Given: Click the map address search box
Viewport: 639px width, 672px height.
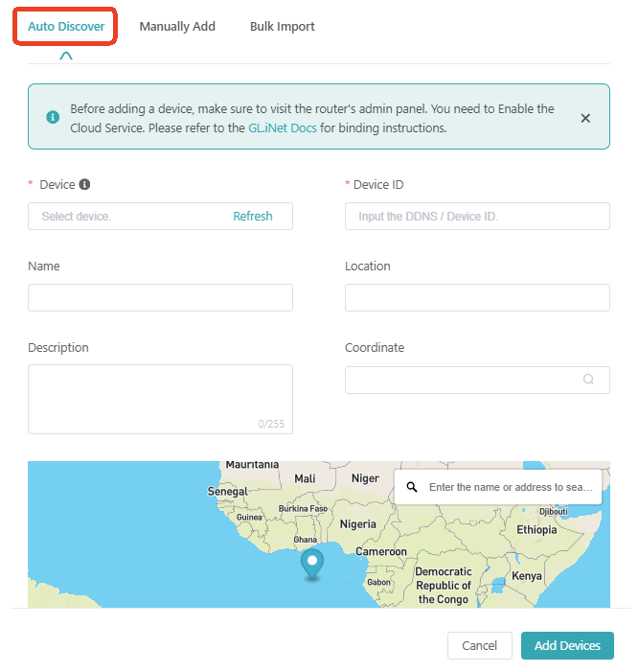Looking at the screenshot, I should coord(511,487).
